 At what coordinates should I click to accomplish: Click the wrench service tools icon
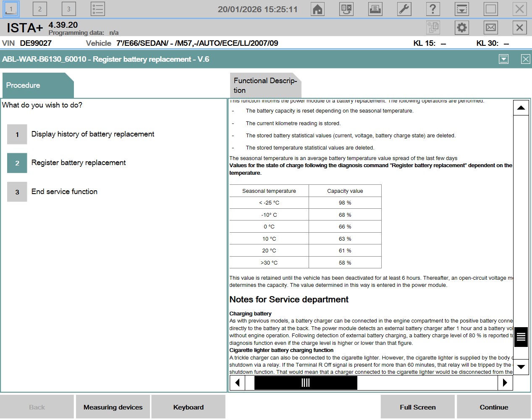[x=404, y=9]
